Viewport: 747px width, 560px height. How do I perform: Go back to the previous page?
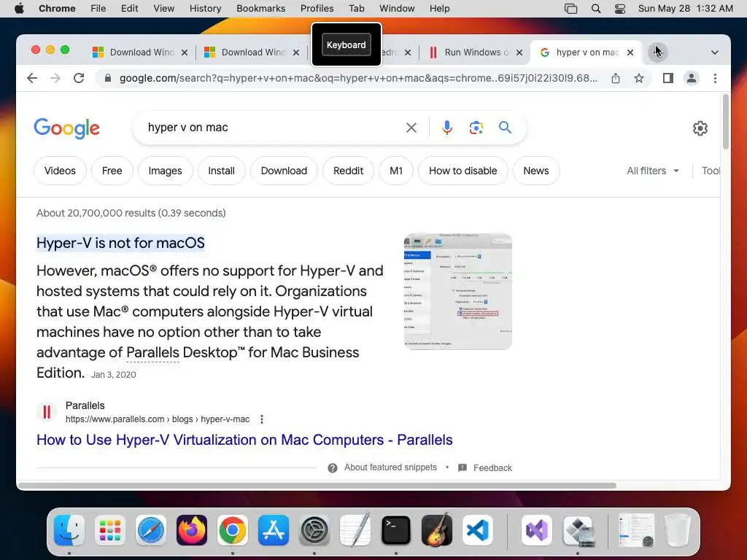point(32,78)
